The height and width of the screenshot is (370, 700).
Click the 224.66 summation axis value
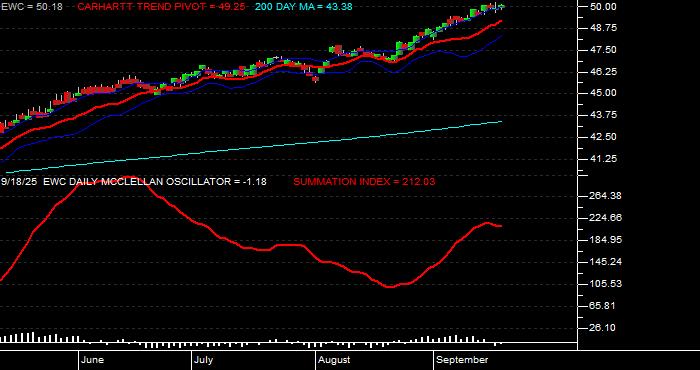pos(605,218)
